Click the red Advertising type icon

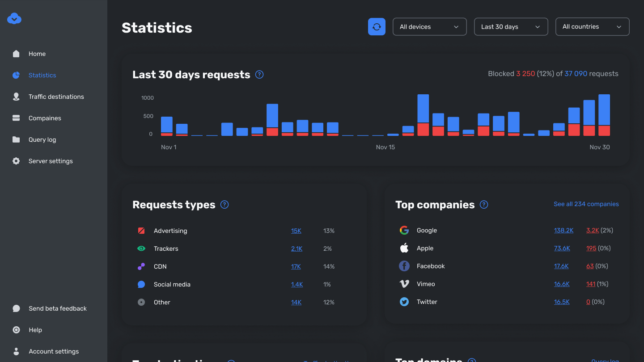[141, 231]
